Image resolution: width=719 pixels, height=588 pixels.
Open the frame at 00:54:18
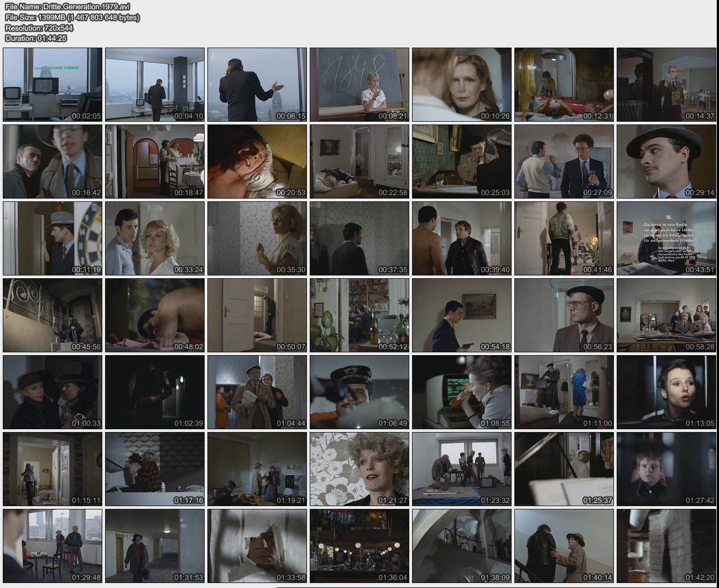pos(462,315)
